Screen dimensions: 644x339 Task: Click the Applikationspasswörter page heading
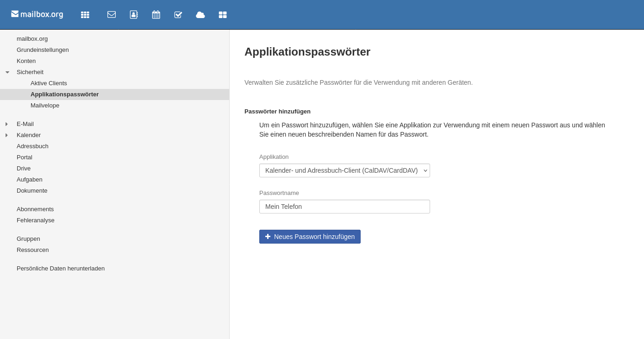click(x=307, y=52)
